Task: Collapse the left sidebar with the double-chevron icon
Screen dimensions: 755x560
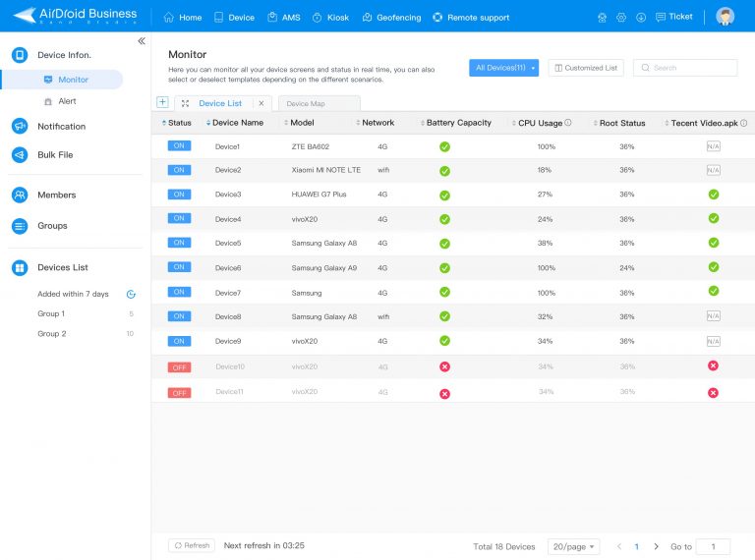Action: tap(142, 41)
